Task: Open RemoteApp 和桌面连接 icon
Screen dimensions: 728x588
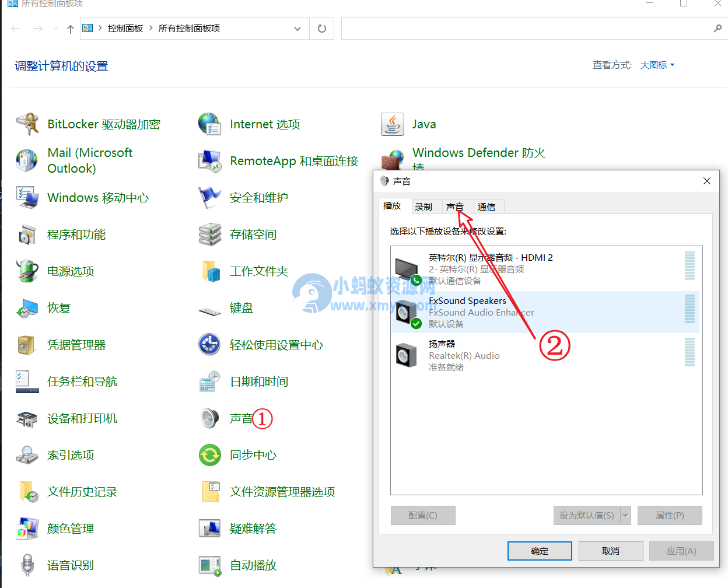Action: pyautogui.click(x=210, y=161)
